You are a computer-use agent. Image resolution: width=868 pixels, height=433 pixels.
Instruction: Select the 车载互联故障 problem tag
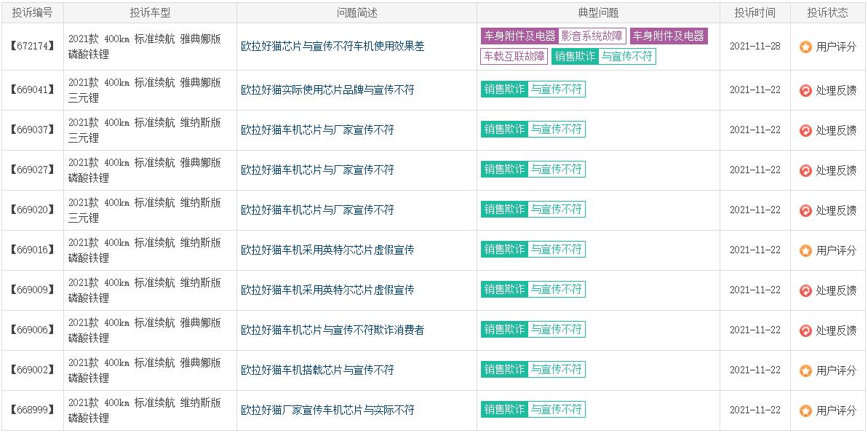(514, 56)
